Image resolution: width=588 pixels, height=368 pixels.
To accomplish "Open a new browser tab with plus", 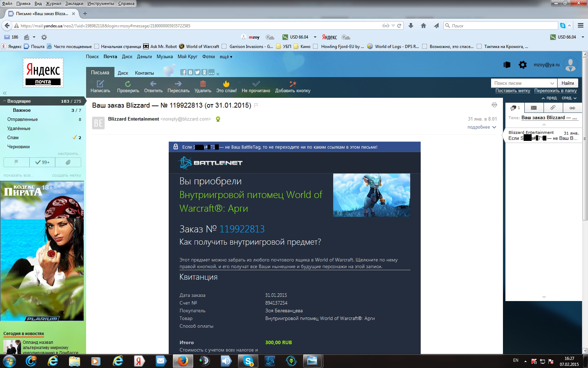I will [85, 14].
